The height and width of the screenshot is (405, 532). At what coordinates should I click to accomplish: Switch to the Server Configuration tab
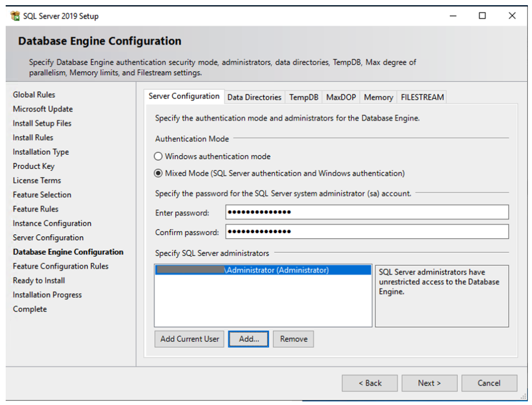[184, 97]
